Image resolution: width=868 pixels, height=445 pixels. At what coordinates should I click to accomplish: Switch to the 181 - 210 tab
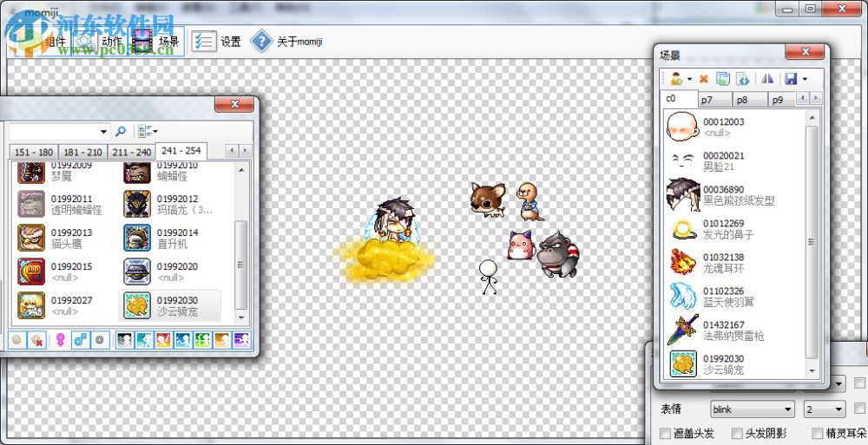pyautogui.click(x=82, y=152)
